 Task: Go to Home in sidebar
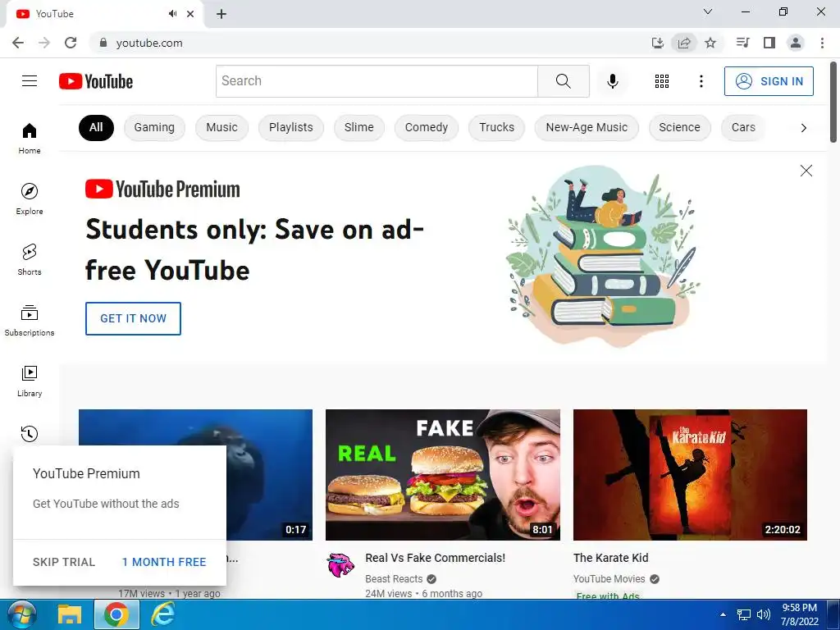pyautogui.click(x=30, y=138)
